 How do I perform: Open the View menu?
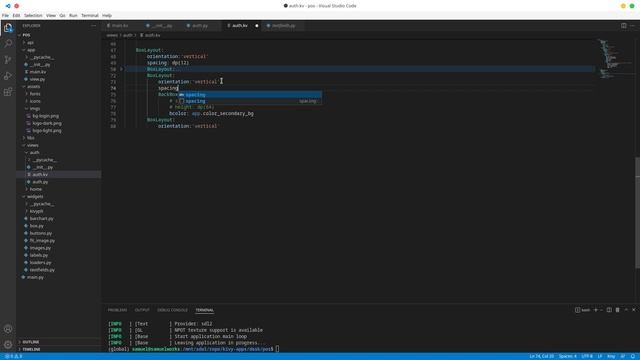[x=51, y=16]
